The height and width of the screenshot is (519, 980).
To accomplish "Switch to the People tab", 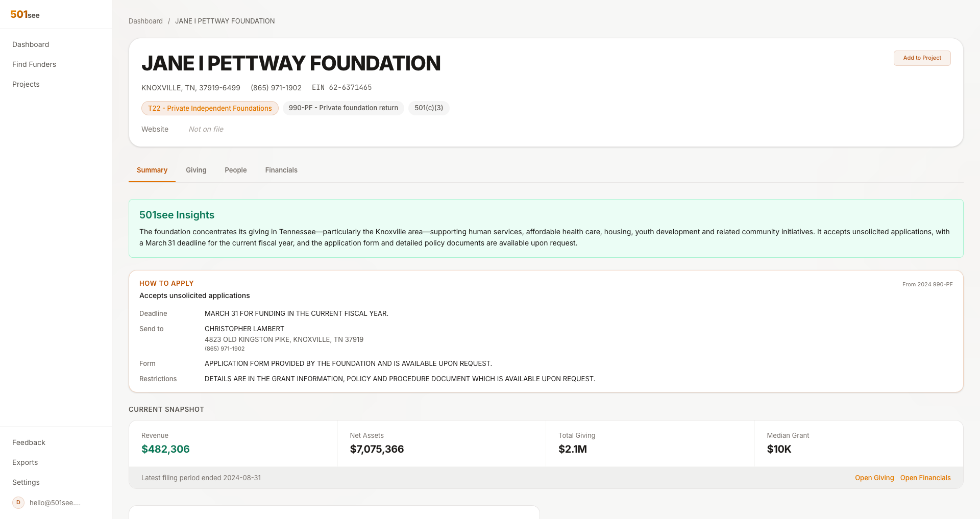I will (x=236, y=170).
